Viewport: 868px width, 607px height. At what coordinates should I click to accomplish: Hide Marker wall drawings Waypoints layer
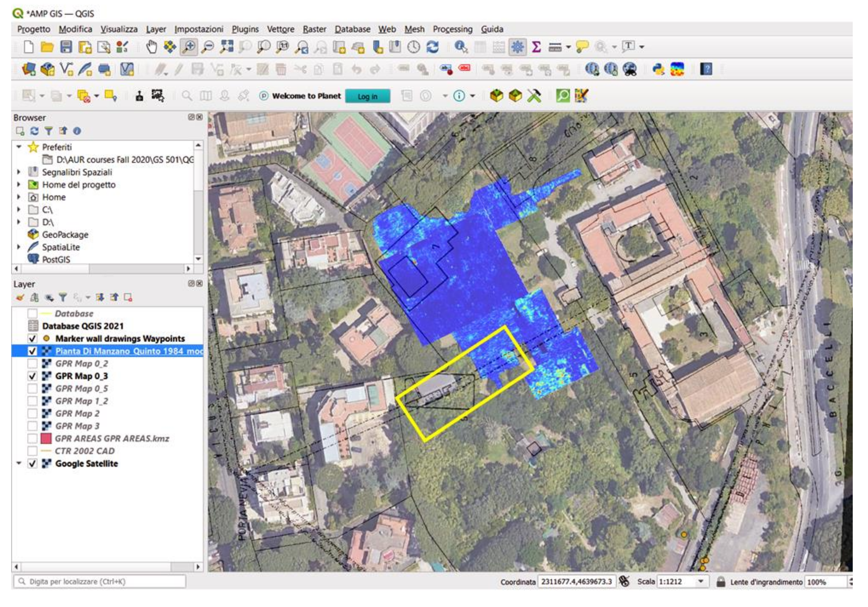[x=32, y=338]
